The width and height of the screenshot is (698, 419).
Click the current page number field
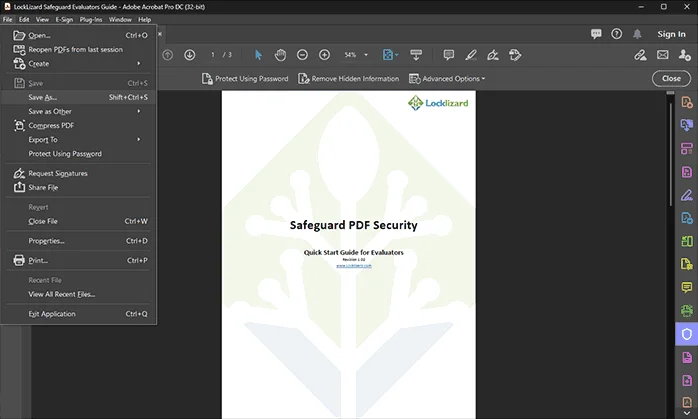[213, 54]
